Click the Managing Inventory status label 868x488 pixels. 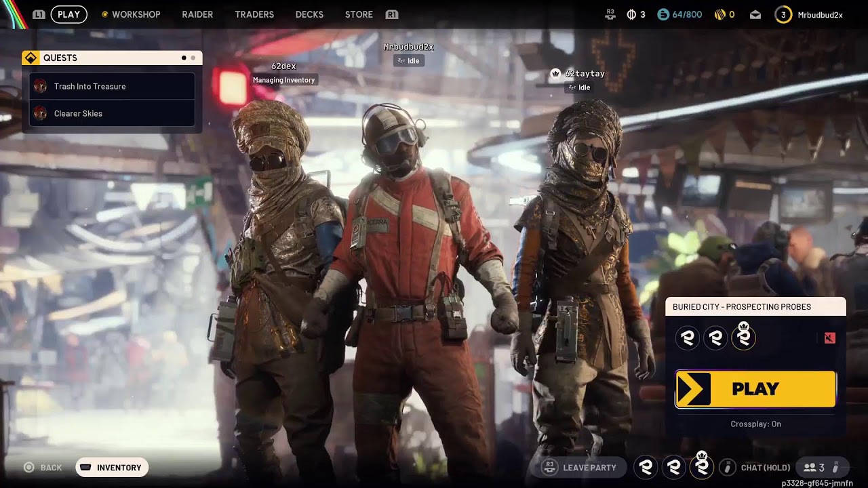(x=283, y=80)
